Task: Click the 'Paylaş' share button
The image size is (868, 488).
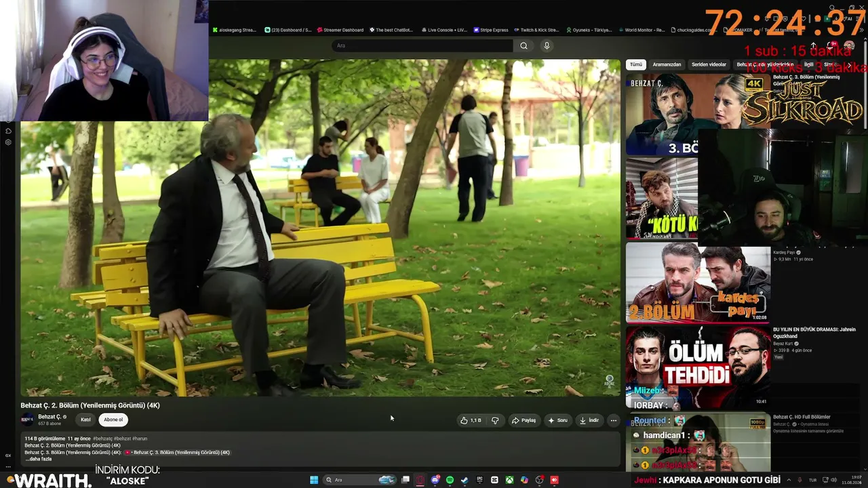Action: click(x=524, y=420)
